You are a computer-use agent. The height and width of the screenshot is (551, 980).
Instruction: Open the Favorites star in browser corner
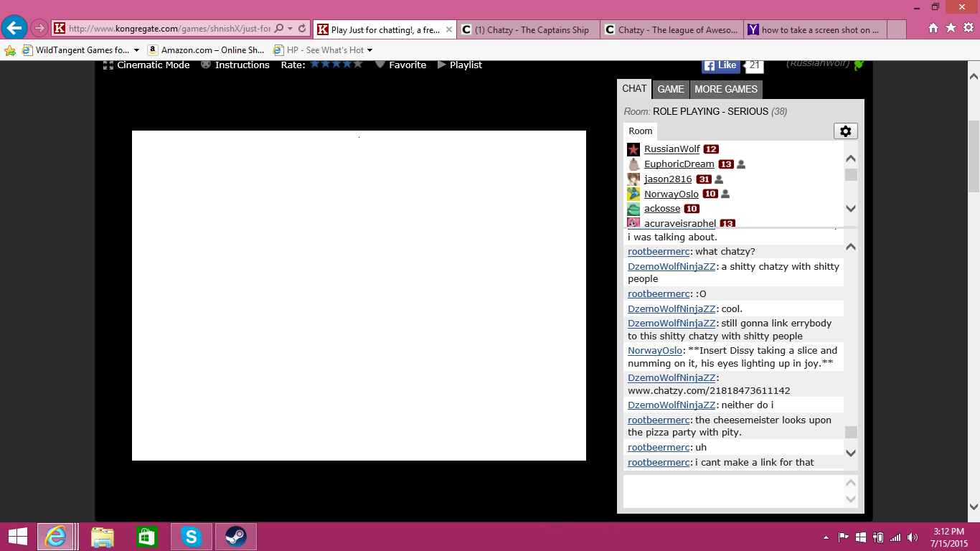click(951, 28)
